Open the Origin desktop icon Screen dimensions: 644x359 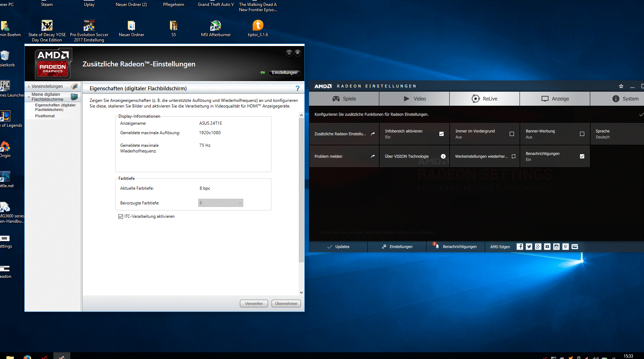tap(5, 149)
